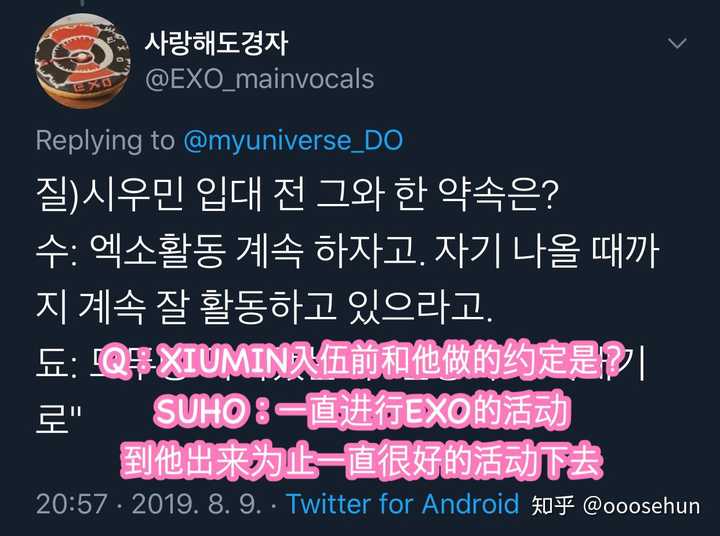Image resolution: width=720 pixels, height=536 pixels.
Task: Expand the tweet options chevron
Action: (677, 44)
